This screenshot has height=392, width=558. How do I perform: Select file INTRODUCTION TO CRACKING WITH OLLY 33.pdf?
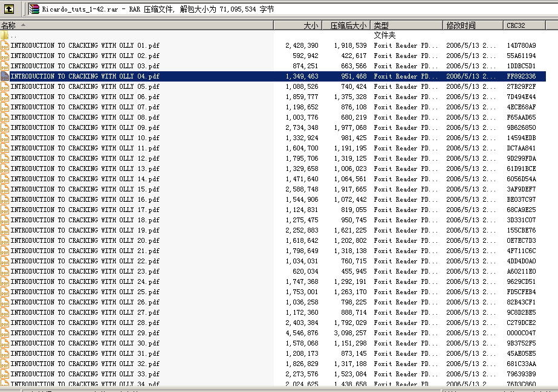pyautogui.click(x=85, y=374)
